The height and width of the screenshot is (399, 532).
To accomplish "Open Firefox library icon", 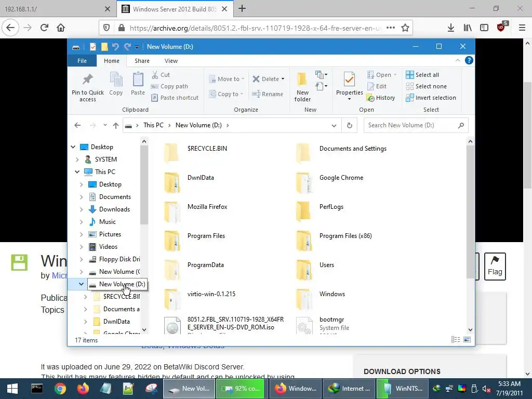I will [x=468, y=28].
